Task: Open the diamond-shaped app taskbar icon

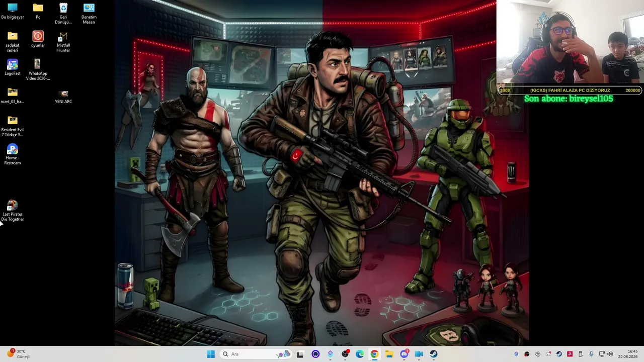Action: [330, 354]
